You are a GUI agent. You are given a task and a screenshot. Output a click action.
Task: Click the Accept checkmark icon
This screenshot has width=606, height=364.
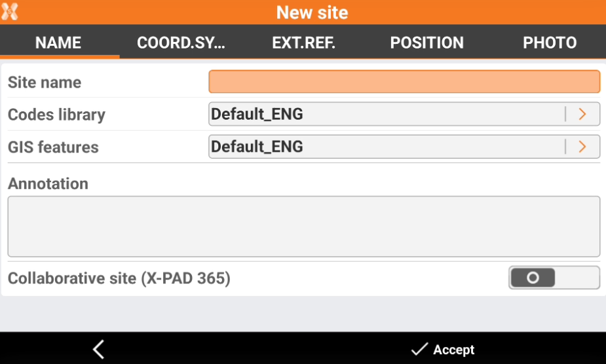pos(419,350)
